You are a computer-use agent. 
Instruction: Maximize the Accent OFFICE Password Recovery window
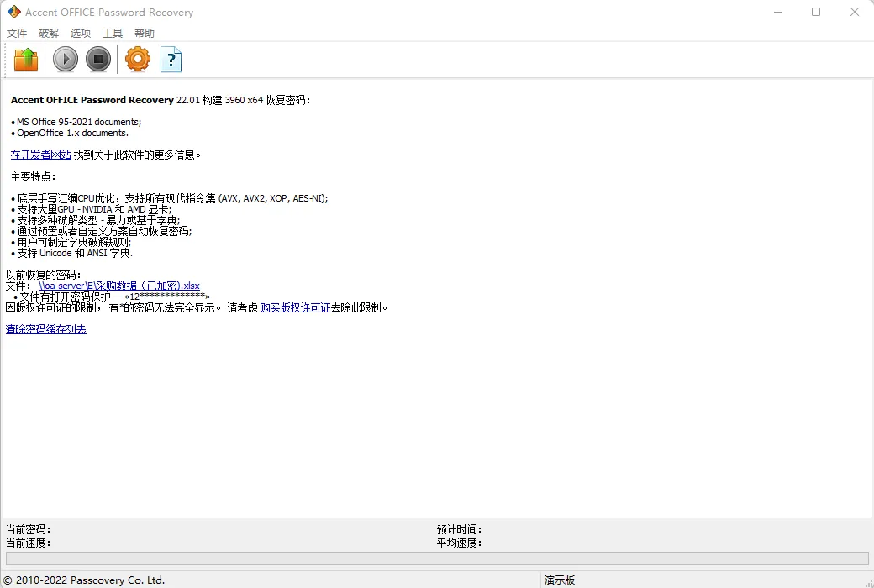point(816,12)
